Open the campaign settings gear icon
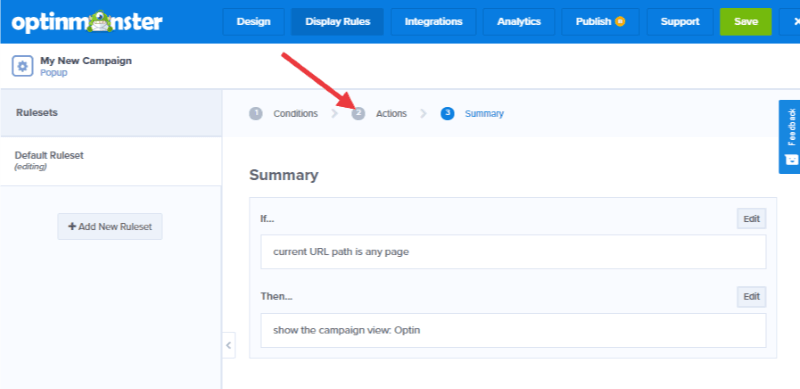The width and height of the screenshot is (800, 389). pos(22,66)
